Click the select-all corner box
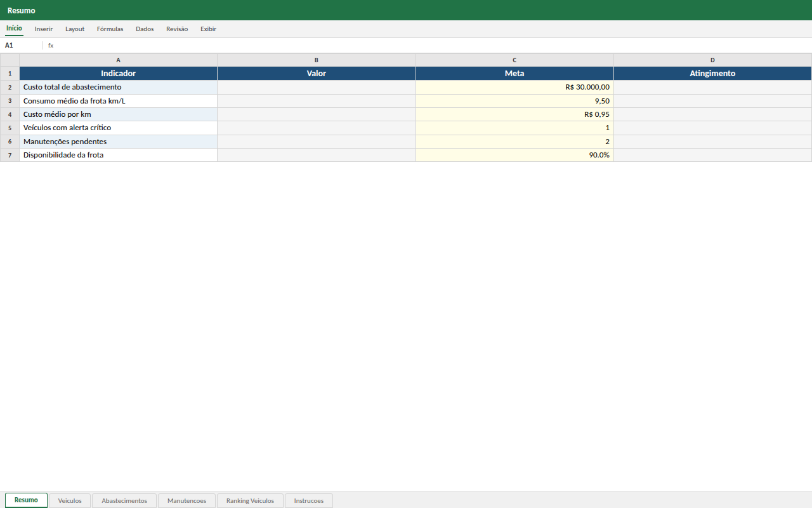The image size is (812, 508). point(10,60)
